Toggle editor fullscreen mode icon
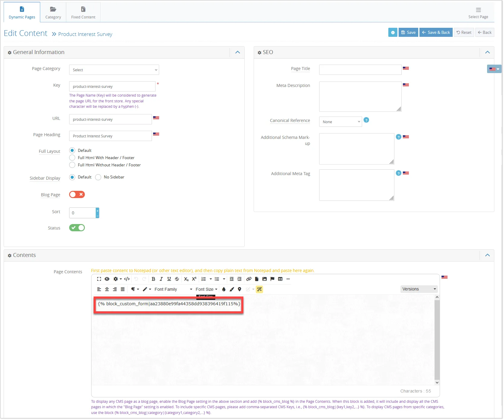Viewport: 504px width, 420px height. (99, 279)
